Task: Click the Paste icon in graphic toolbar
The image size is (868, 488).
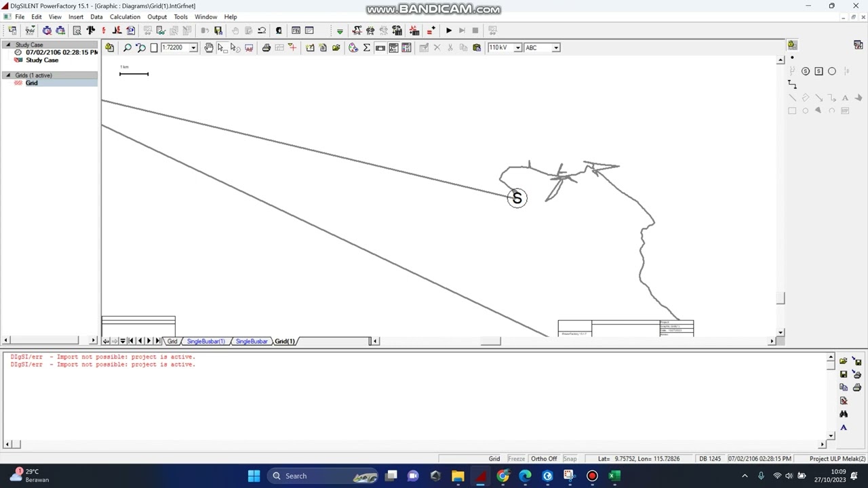Action: pyautogui.click(x=477, y=47)
